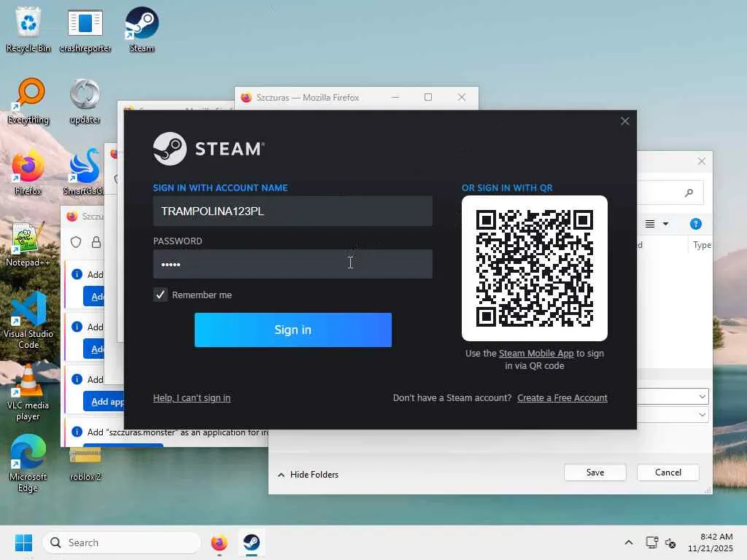Open the Recycle Bin desktop icon
This screenshot has width=747, height=560.
tap(28, 29)
